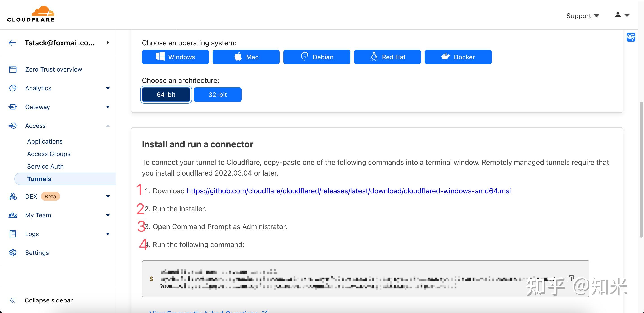This screenshot has width=644, height=313.
Task: Choose the Debian operating system button
Action: (x=316, y=57)
